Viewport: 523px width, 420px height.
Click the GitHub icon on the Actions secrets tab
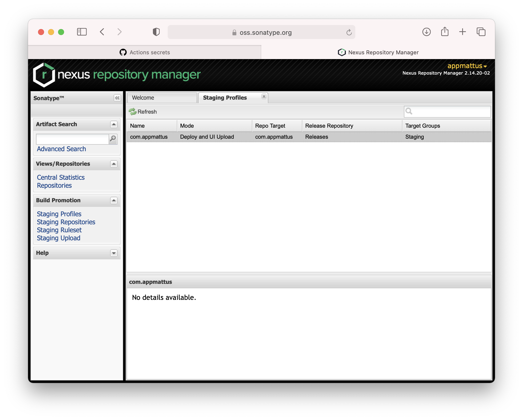(x=123, y=52)
